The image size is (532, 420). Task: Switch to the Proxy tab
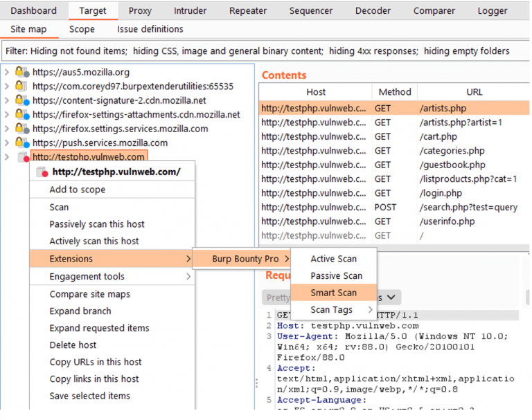click(x=140, y=11)
